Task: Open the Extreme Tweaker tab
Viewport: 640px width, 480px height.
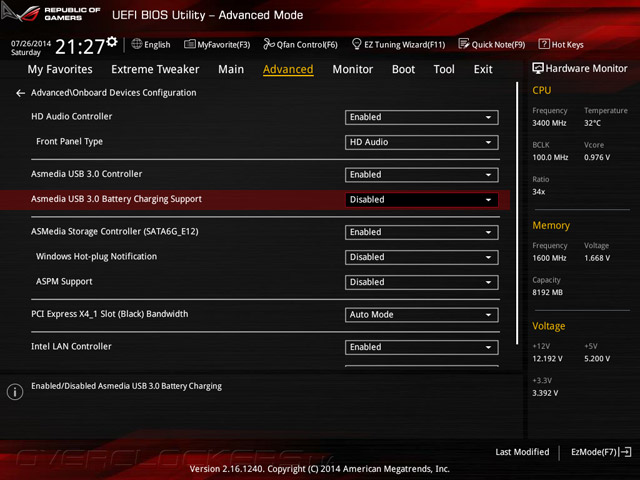Action: pos(155,69)
